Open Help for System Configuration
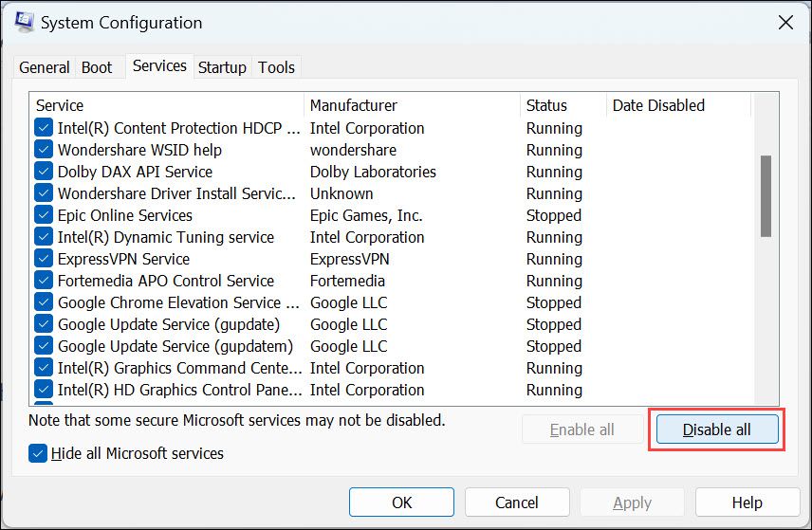The height and width of the screenshot is (530, 812). point(747,503)
